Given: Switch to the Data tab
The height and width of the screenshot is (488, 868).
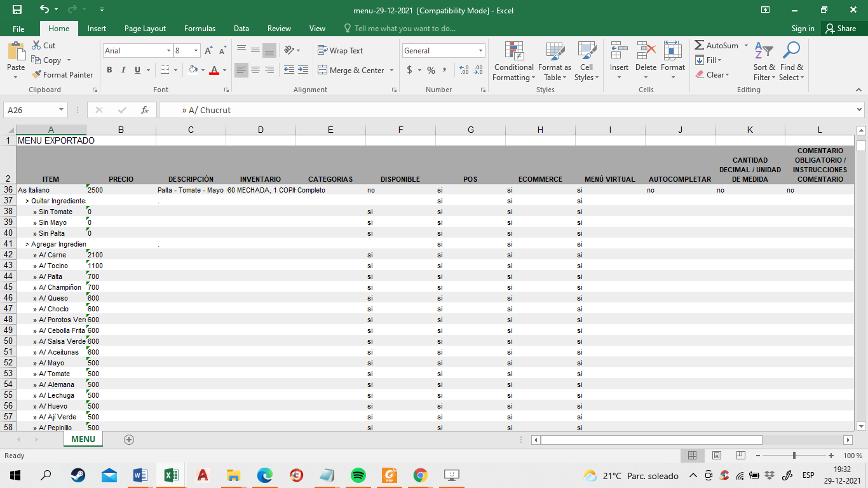Looking at the screenshot, I should (241, 29).
